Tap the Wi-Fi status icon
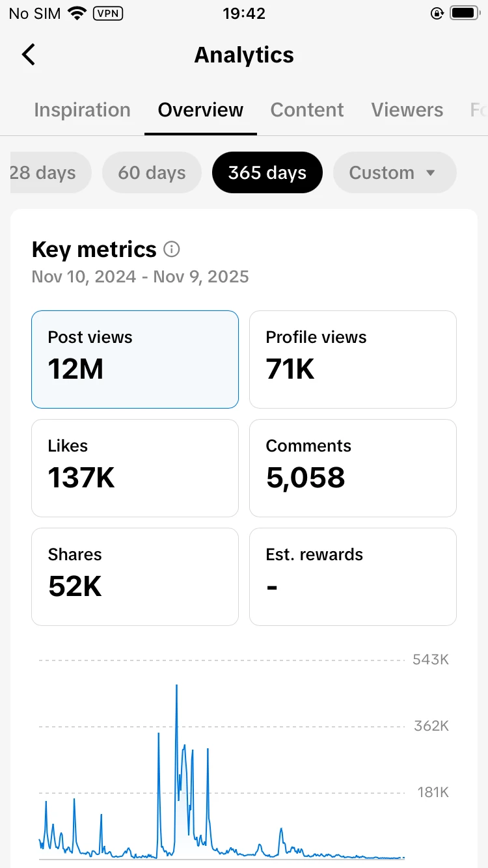Viewport: 488px width, 868px height. point(77,13)
